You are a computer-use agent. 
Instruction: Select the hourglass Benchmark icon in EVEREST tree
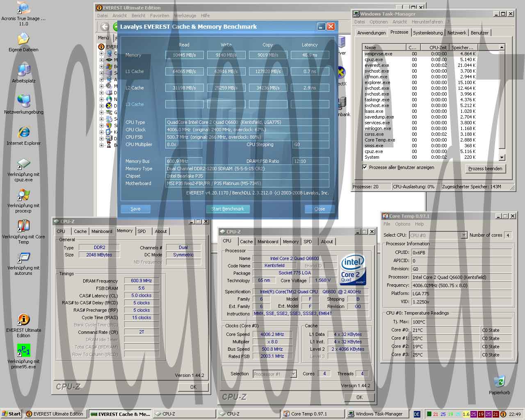109,145
